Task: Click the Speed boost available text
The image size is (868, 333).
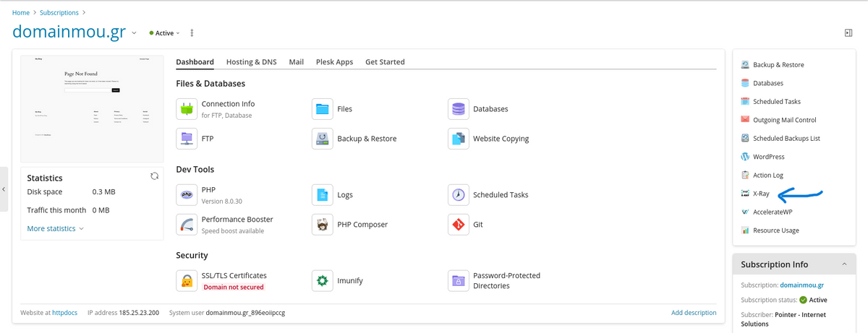Action: [233, 231]
